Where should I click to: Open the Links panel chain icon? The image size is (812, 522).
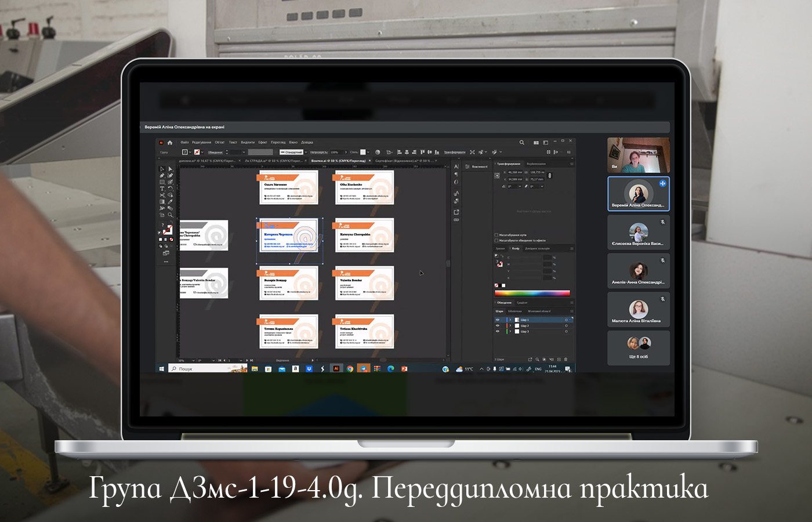[x=456, y=220]
